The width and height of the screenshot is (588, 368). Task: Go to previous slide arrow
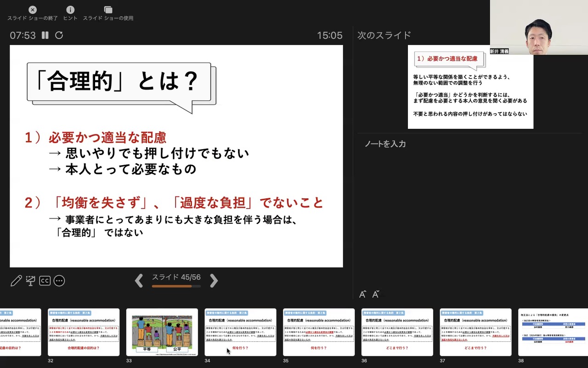click(x=139, y=281)
